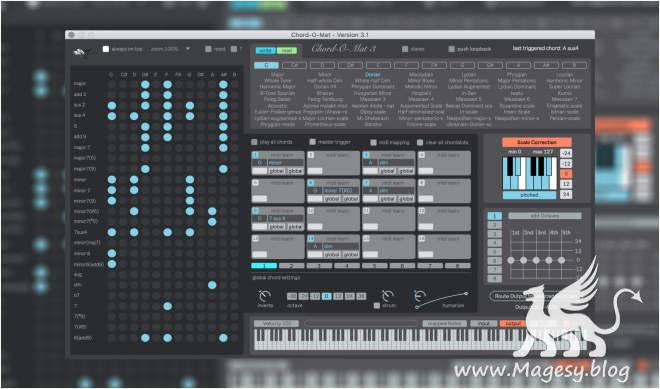The image size is (660, 389).
Task: Check the play all chords box
Action: tap(254, 142)
